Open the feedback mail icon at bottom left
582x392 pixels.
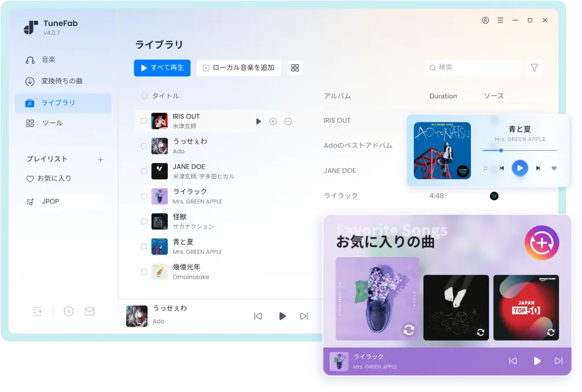89,311
